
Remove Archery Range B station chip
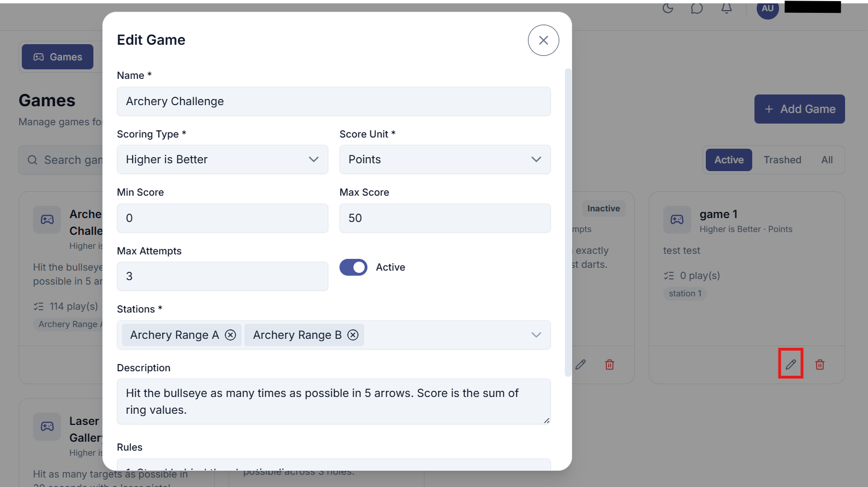click(353, 335)
